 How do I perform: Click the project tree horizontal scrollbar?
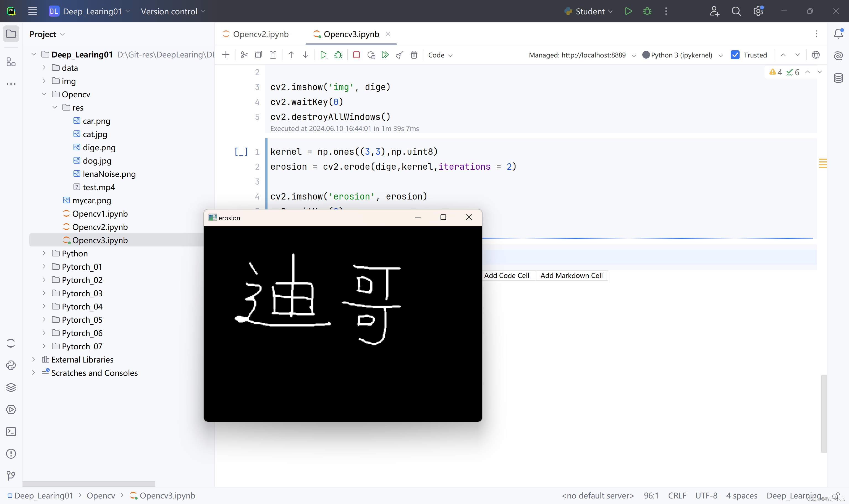89,484
